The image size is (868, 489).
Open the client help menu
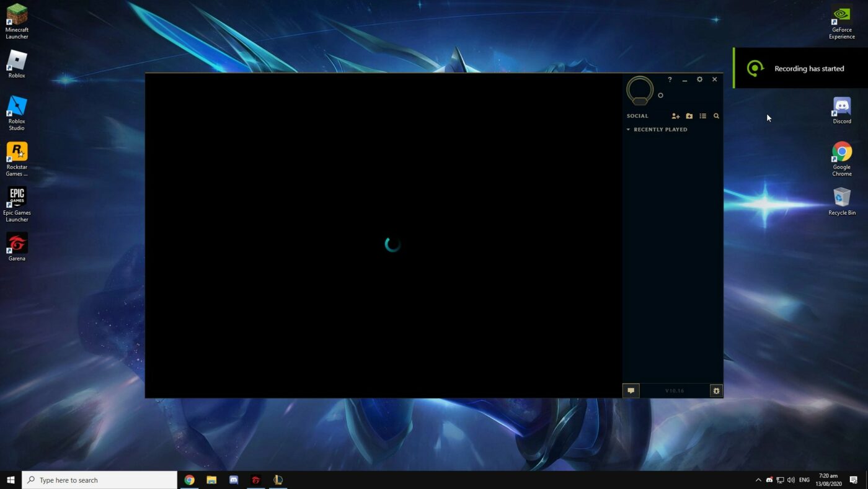[x=670, y=79]
